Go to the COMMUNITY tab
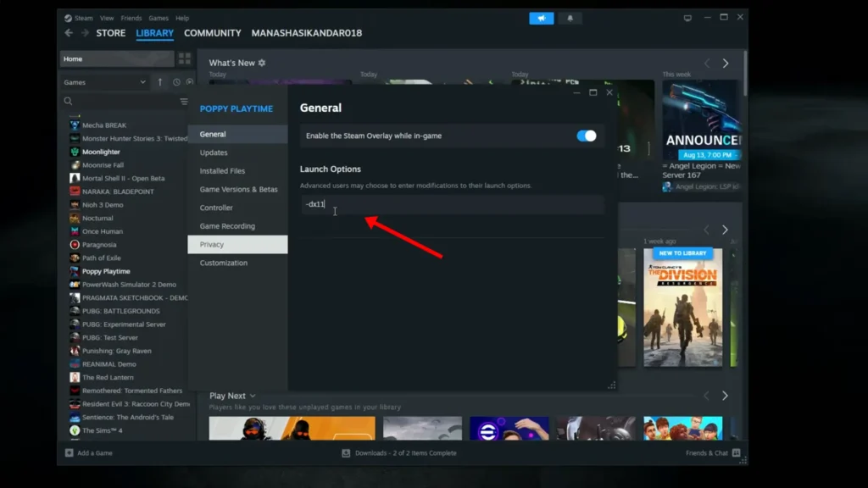This screenshot has height=488, width=868. 213,33
